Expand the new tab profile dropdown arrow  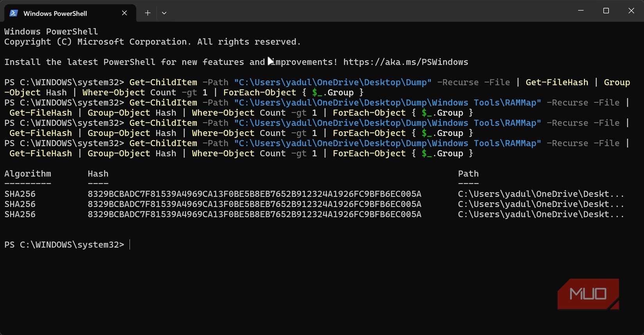coord(164,13)
